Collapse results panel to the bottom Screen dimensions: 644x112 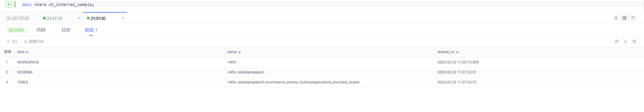pos(616,18)
